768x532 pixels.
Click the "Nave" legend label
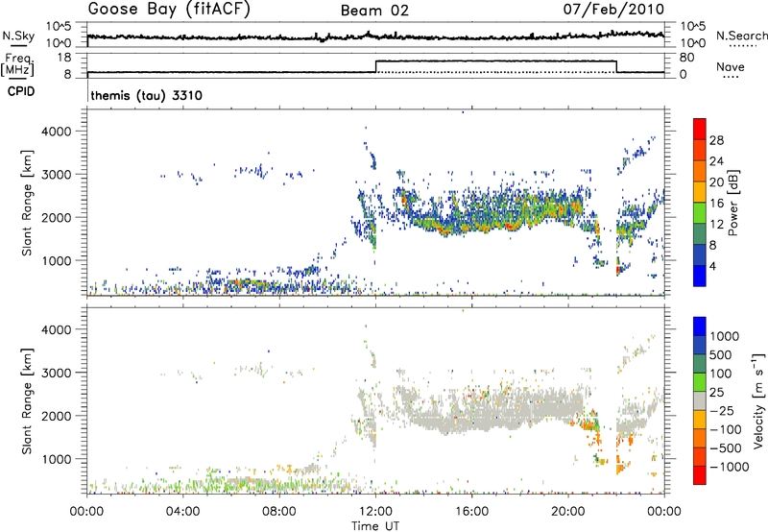(x=731, y=66)
